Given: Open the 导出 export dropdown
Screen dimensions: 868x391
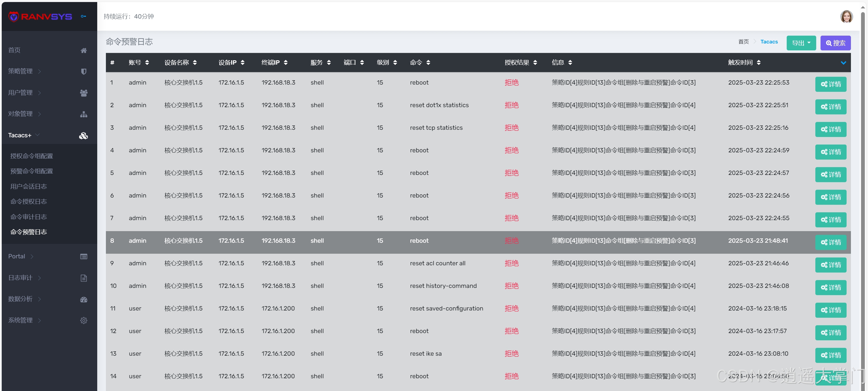Looking at the screenshot, I should coord(801,43).
